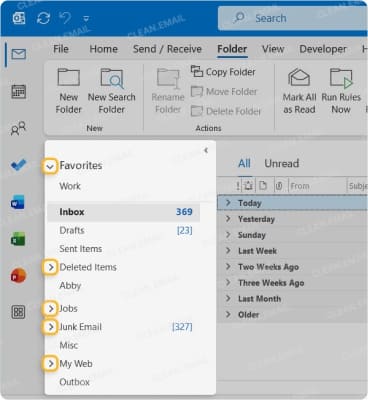Switch to the Send / Receive tab
The height and width of the screenshot is (400, 368).
tap(167, 49)
